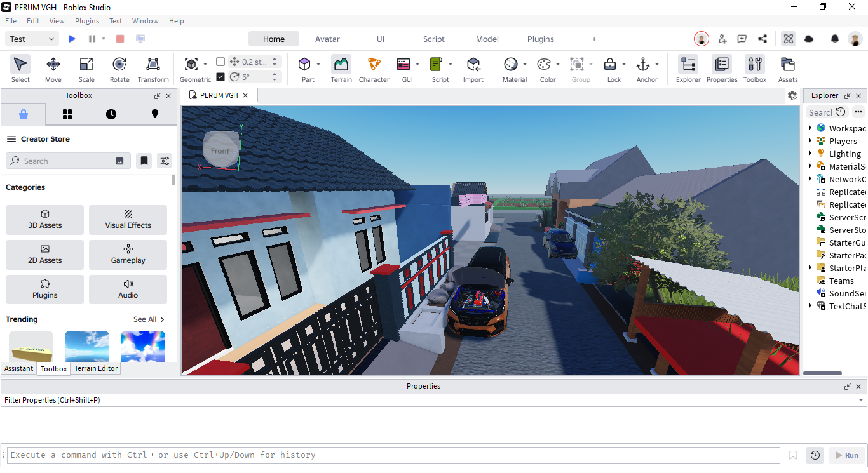Viewport: 868px width, 473px height.
Task: Open the Creations lightbulb tab in Toolbox
Action: (155, 114)
